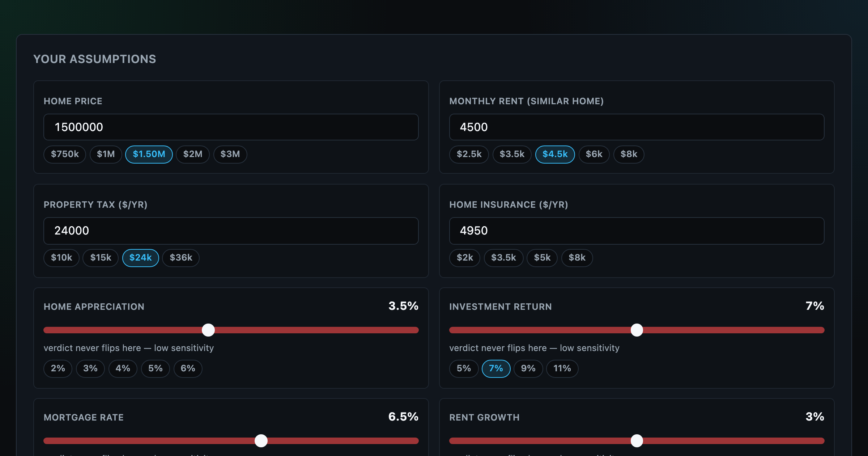Click the Investment Return slider handle
The image size is (868, 456).
point(637,330)
